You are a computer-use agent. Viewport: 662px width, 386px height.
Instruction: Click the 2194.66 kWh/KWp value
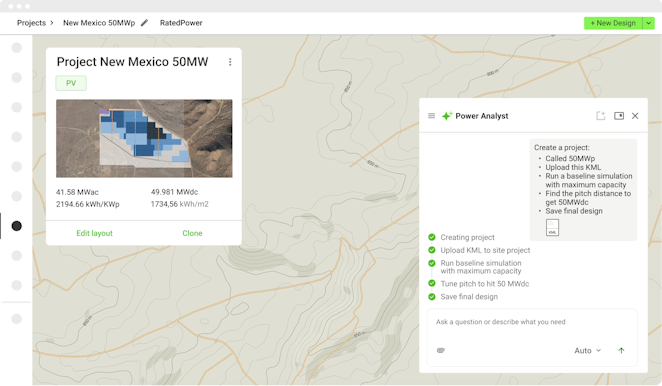pos(88,204)
